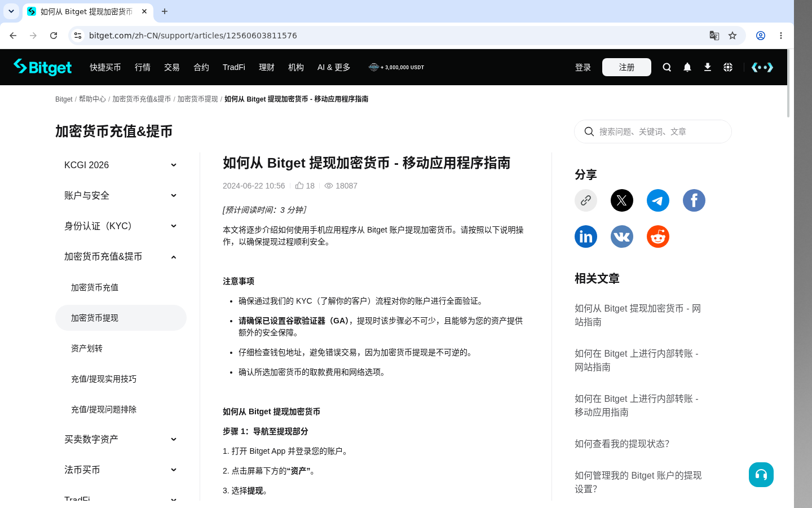Open Chrome three-dot menu
Viewport: 812px width, 508px height.
pos(781,36)
